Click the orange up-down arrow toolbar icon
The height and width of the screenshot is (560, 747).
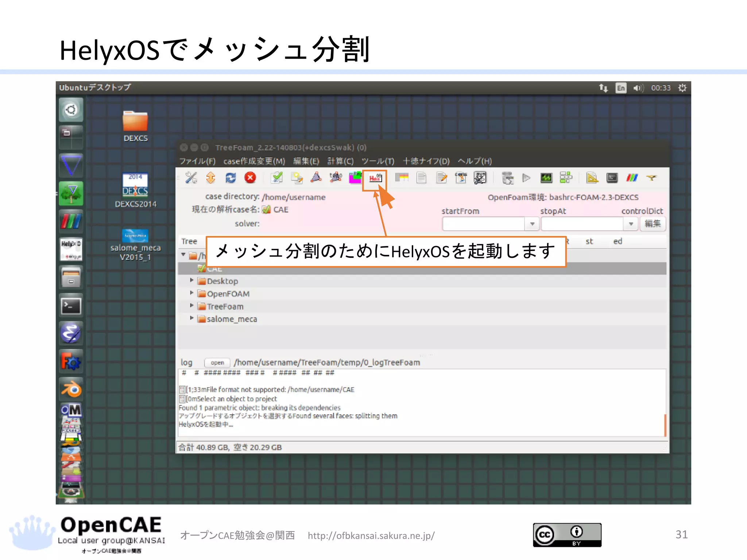click(x=210, y=178)
